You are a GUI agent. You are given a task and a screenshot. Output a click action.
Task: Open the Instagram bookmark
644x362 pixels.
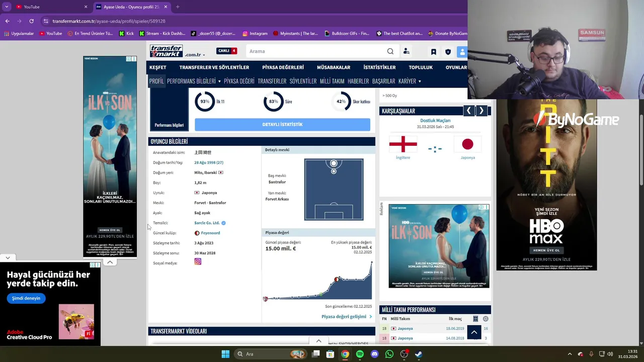point(255,34)
